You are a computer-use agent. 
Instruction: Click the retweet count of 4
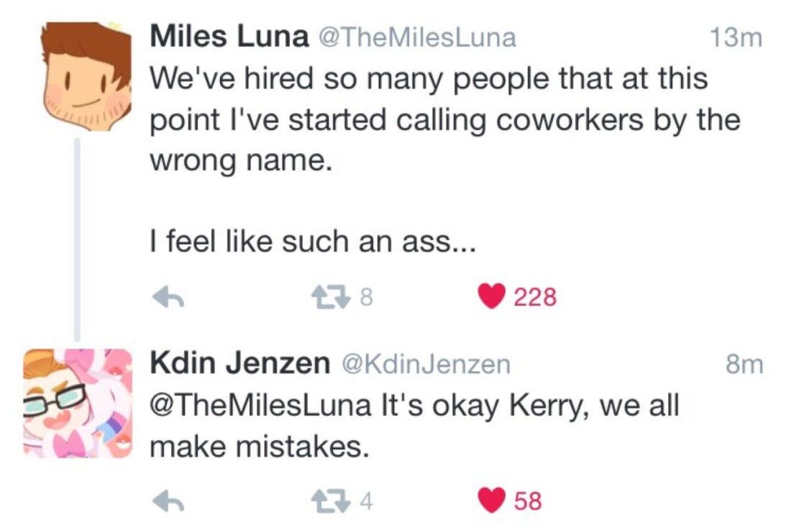tap(365, 500)
